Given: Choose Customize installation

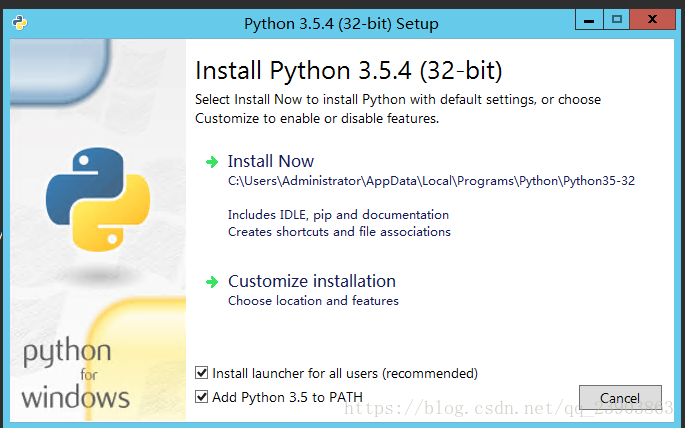Looking at the screenshot, I should pos(312,281).
